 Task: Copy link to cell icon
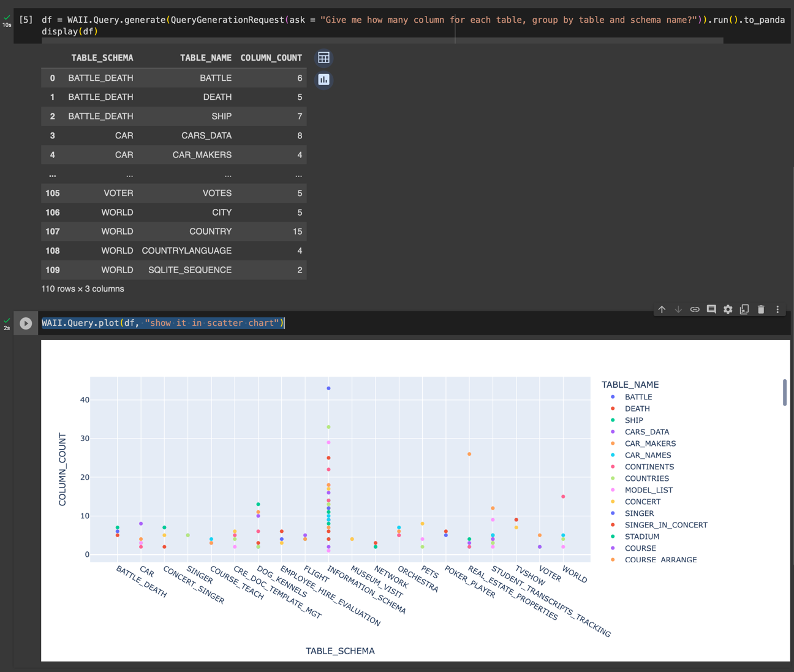click(x=695, y=309)
